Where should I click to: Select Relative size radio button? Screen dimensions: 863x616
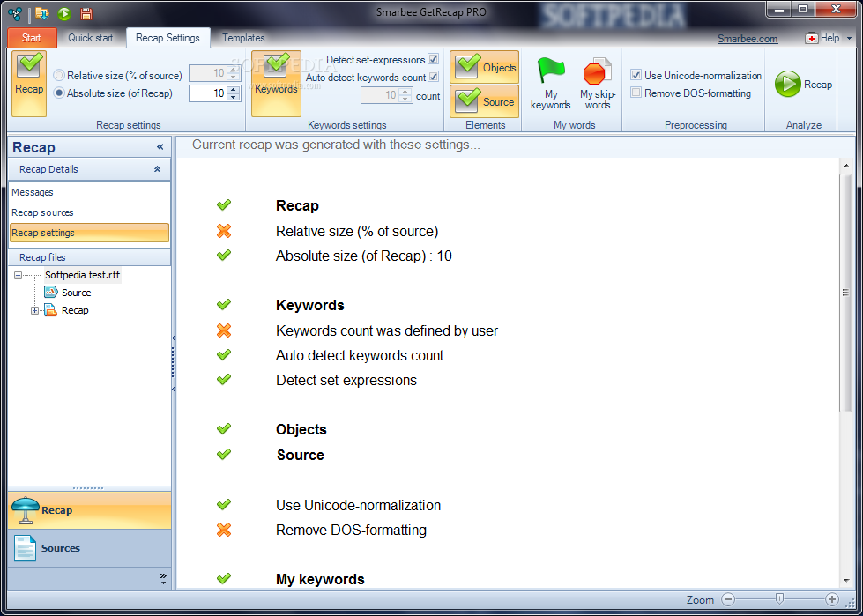pos(59,76)
